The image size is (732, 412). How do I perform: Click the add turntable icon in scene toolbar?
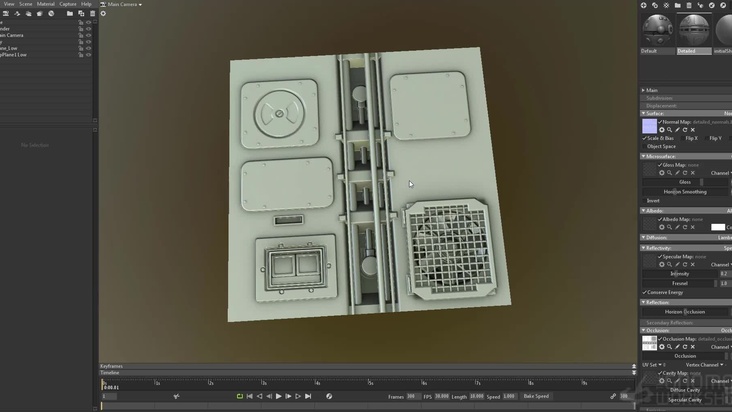pyautogui.click(x=51, y=14)
